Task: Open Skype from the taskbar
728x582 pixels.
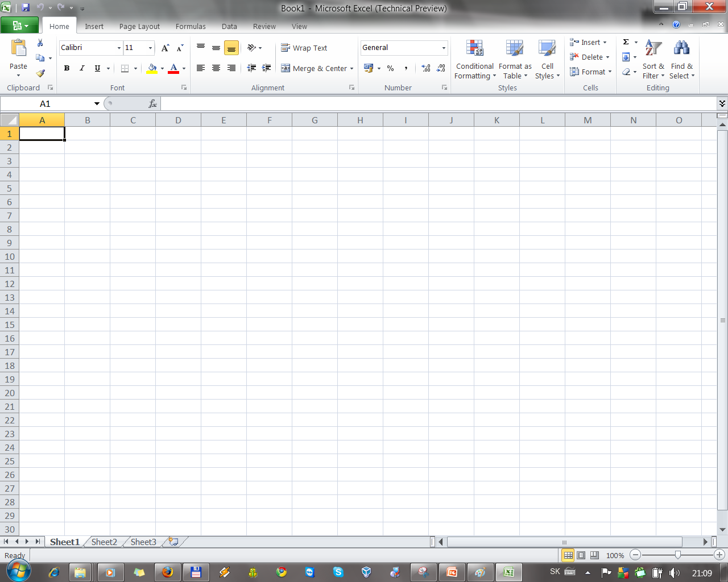Action: [x=338, y=572]
